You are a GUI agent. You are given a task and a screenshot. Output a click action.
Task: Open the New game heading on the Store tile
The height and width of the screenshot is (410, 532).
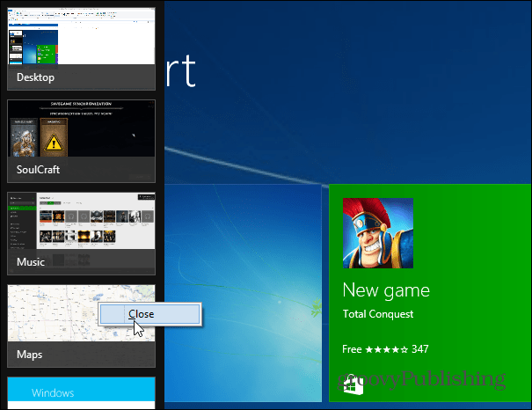pos(386,290)
